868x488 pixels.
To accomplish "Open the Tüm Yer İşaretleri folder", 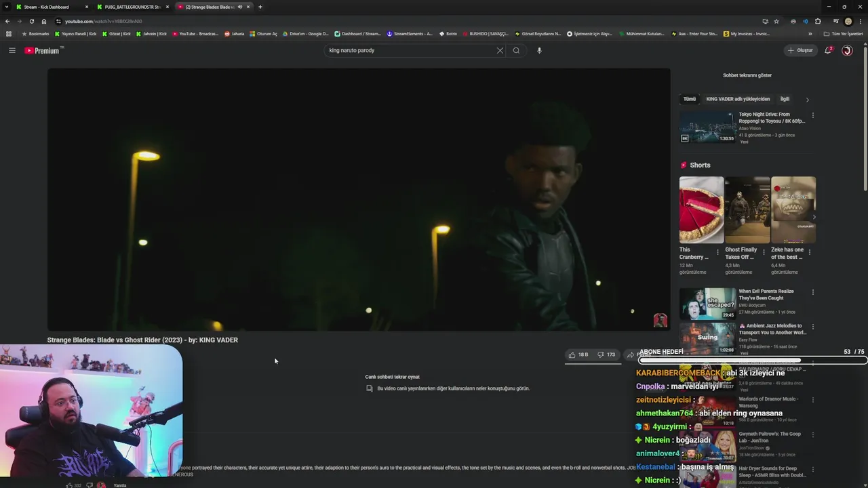I will point(844,34).
